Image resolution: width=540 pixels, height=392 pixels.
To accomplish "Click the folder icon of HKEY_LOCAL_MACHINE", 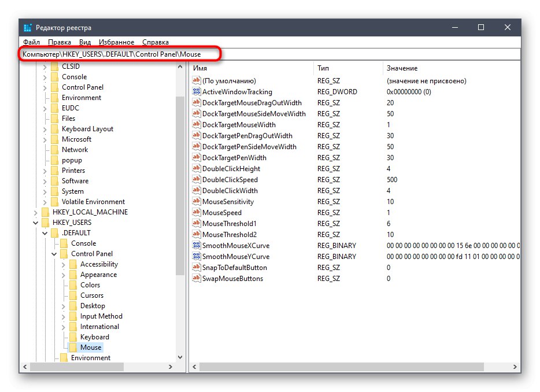I will tap(45, 212).
